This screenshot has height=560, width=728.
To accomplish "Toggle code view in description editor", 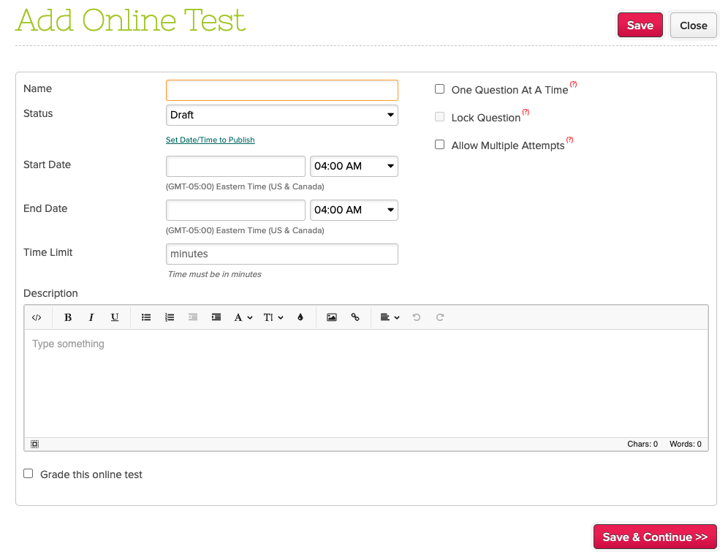I will [x=37, y=317].
